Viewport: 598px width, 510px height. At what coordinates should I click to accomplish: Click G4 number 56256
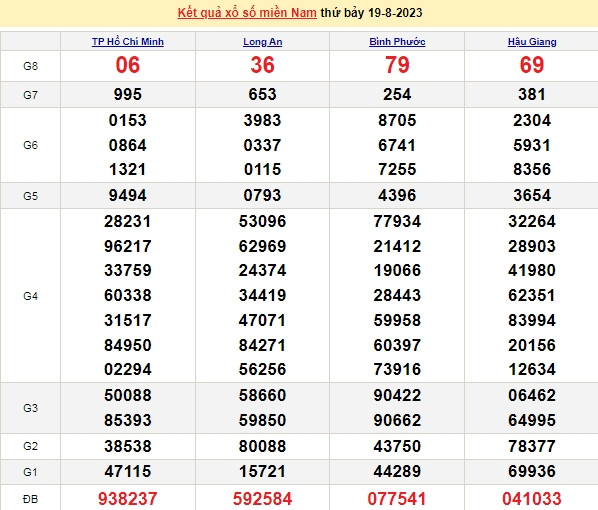pos(262,369)
